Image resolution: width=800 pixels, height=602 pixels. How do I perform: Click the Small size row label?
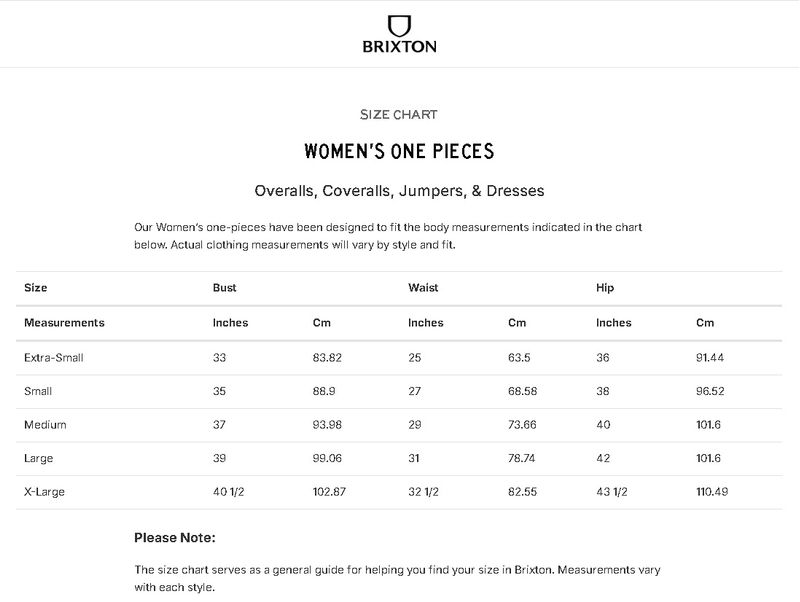(x=39, y=391)
